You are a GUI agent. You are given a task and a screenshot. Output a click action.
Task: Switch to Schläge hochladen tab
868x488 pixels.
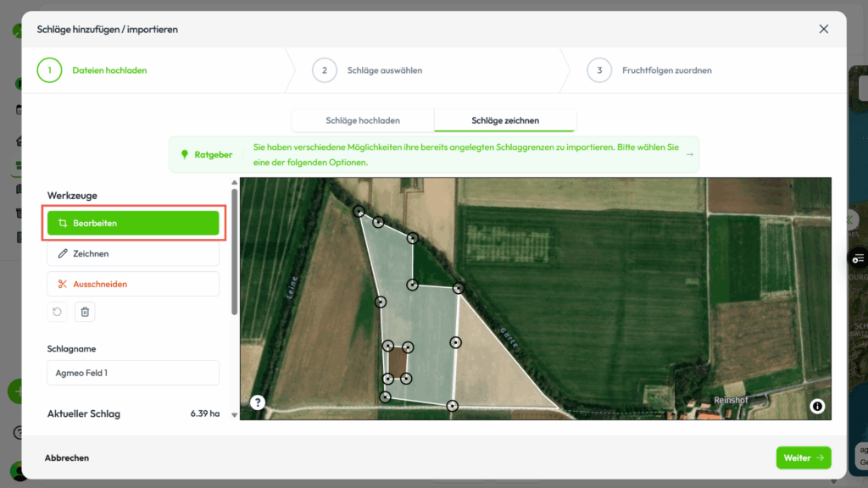point(363,120)
